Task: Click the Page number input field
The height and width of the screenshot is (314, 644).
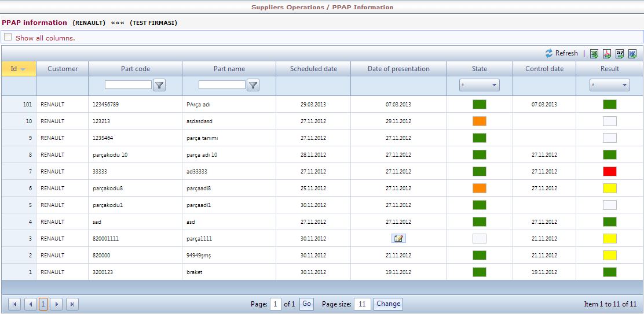Action: click(x=276, y=304)
